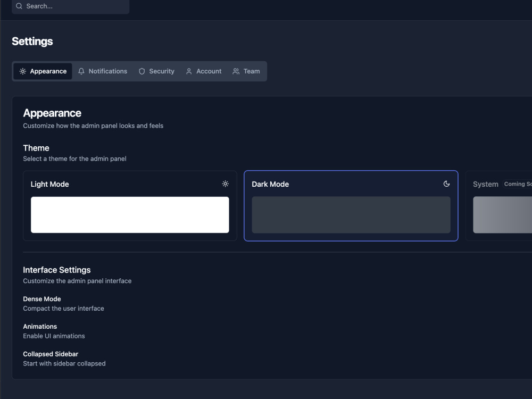Open the Security settings tab
Screen dimensions: 532x399
(156, 71)
